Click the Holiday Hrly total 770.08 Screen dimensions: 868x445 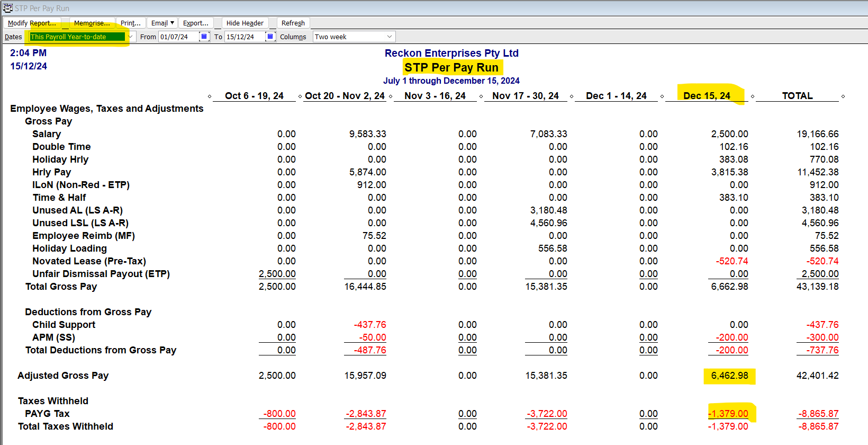[824, 159]
